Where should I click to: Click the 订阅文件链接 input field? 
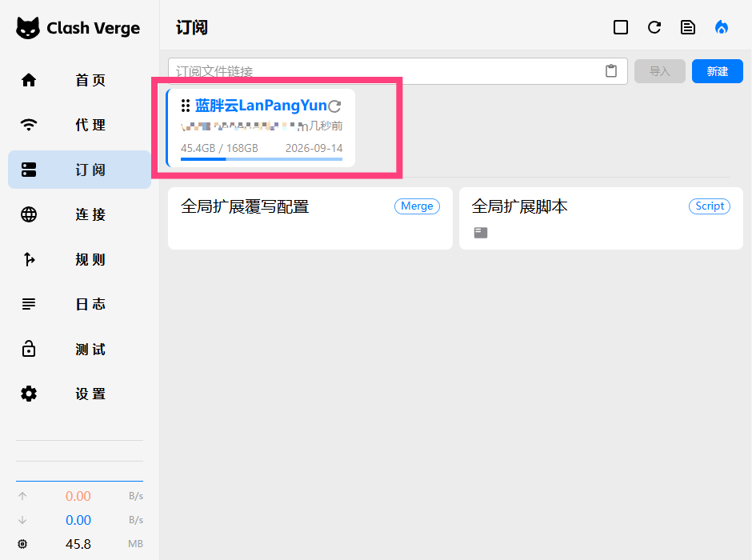pos(384,71)
